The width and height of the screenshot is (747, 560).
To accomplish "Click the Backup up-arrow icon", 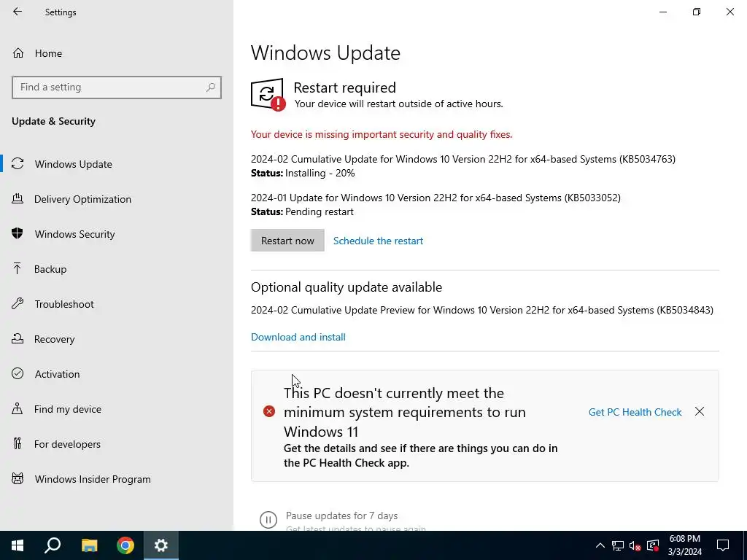I will 18,268.
